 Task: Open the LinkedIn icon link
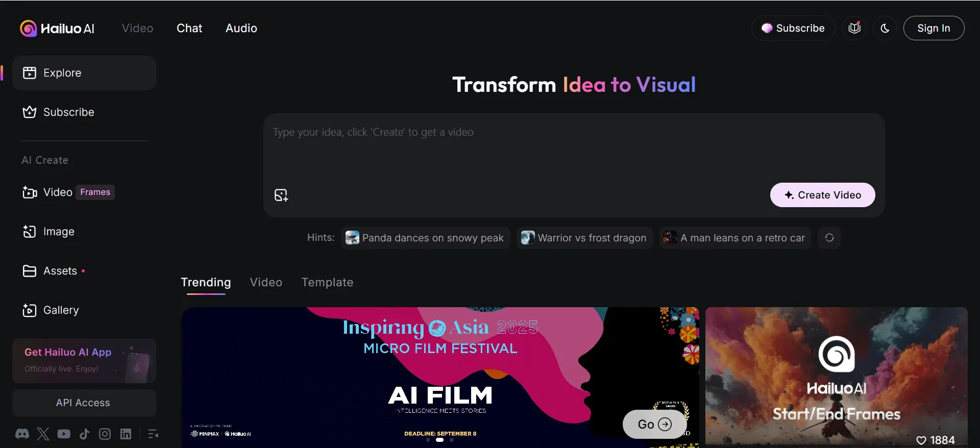pos(126,434)
